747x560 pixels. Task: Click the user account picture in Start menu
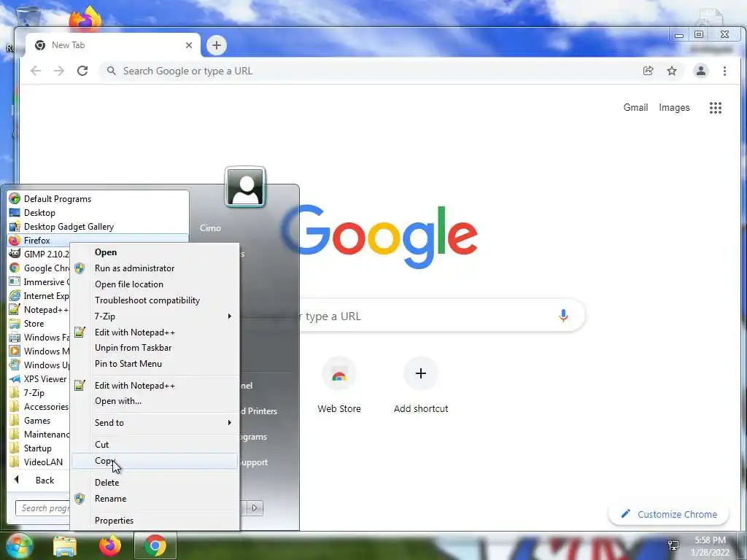pyautogui.click(x=245, y=187)
